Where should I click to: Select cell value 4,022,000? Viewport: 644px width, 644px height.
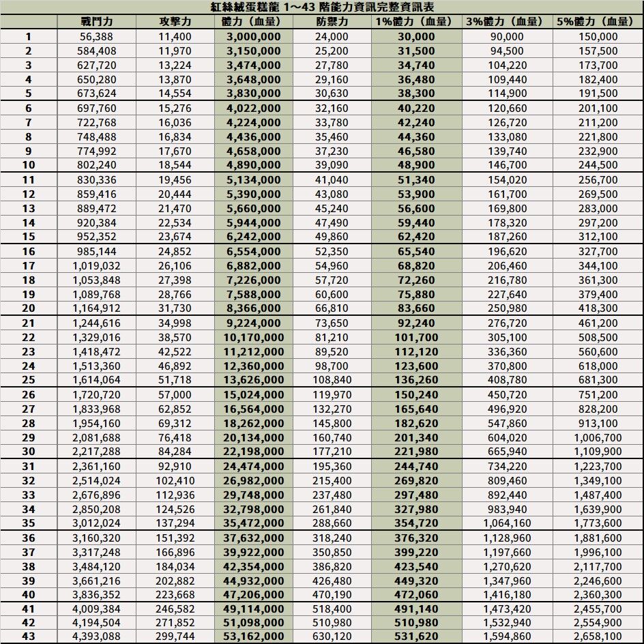point(253,109)
